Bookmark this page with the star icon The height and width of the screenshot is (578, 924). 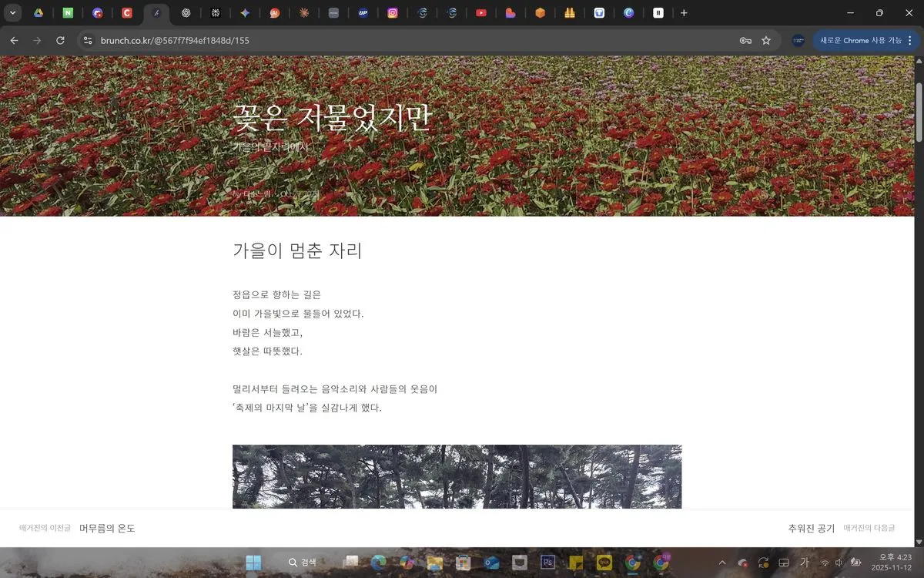(766, 40)
